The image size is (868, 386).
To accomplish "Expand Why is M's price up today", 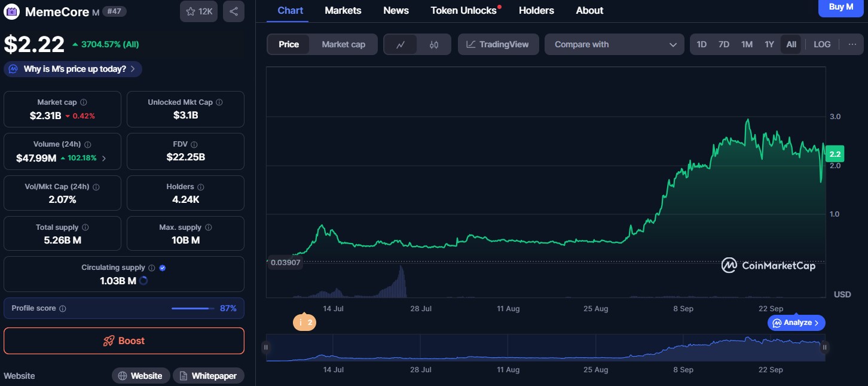I will tap(73, 69).
